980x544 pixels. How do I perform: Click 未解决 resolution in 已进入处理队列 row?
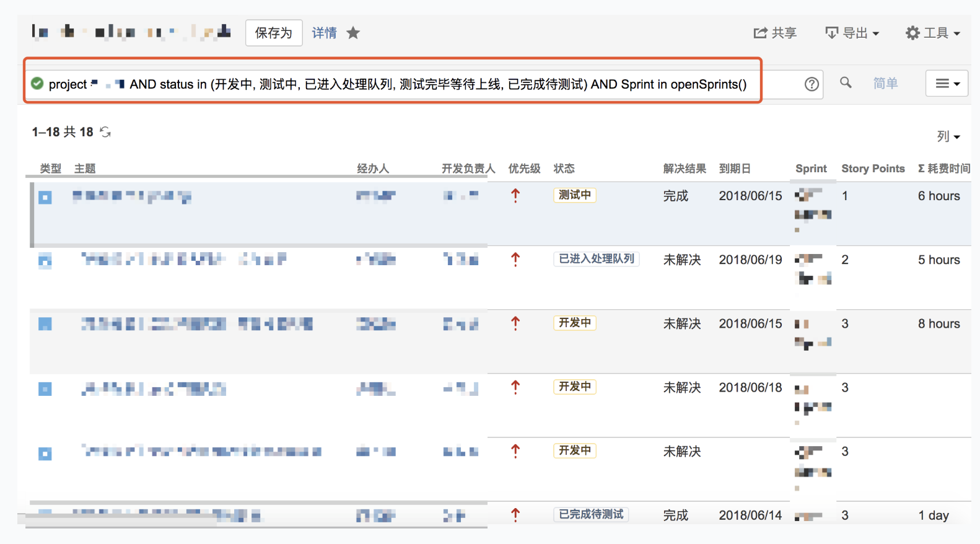[682, 260]
